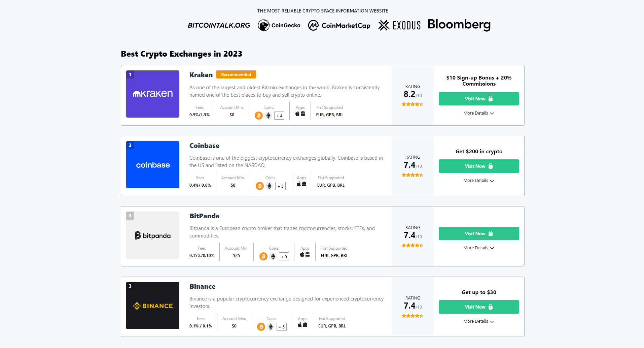Click the Apple app icon in Coinbase row

(299, 184)
